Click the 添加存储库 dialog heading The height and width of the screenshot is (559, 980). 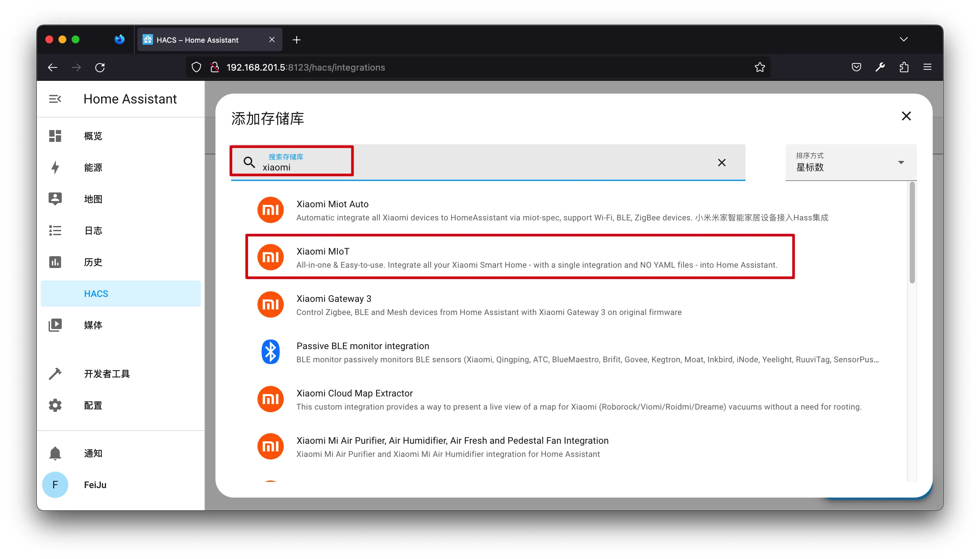pyautogui.click(x=267, y=119)
